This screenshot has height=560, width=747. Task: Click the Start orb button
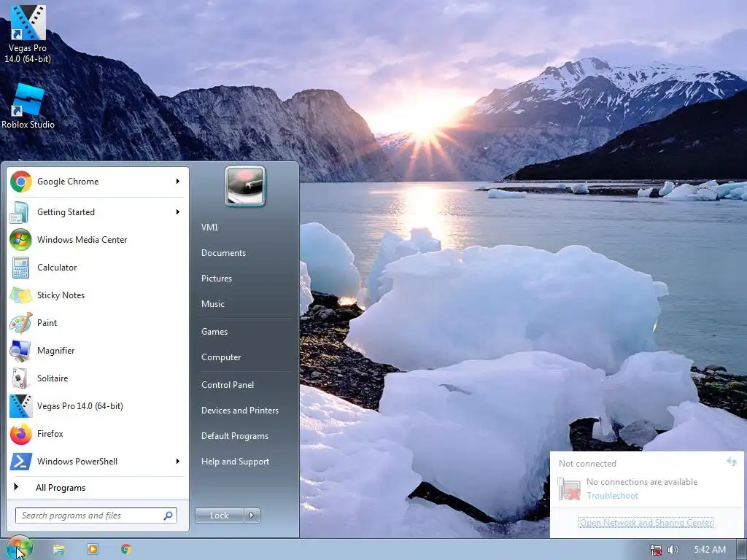(19, 549)
